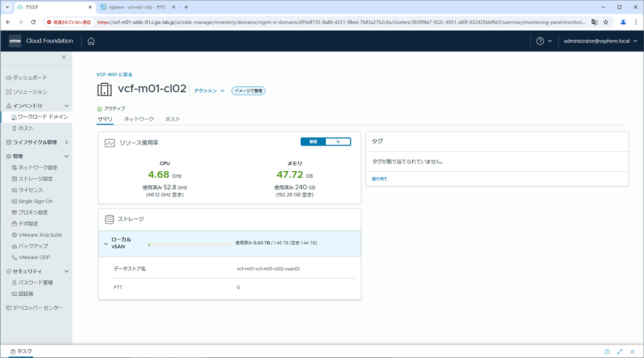Open VMware CEIP settings

click(31, 257)
